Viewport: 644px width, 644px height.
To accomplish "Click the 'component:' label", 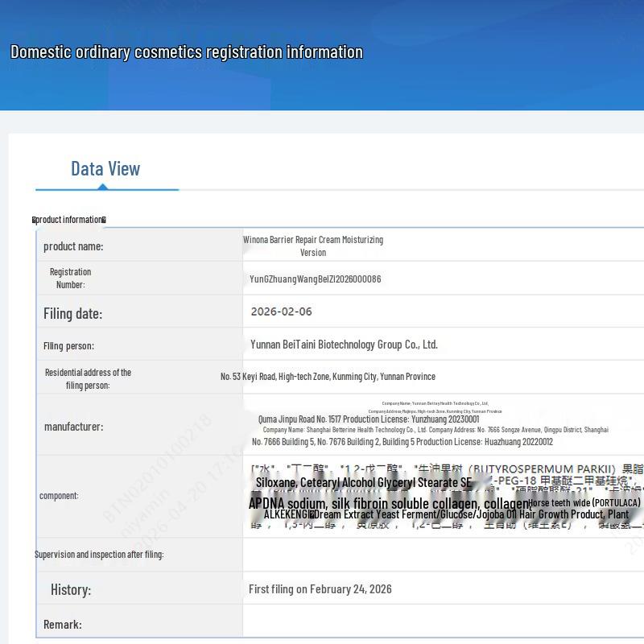I will [x=59, y=496].
